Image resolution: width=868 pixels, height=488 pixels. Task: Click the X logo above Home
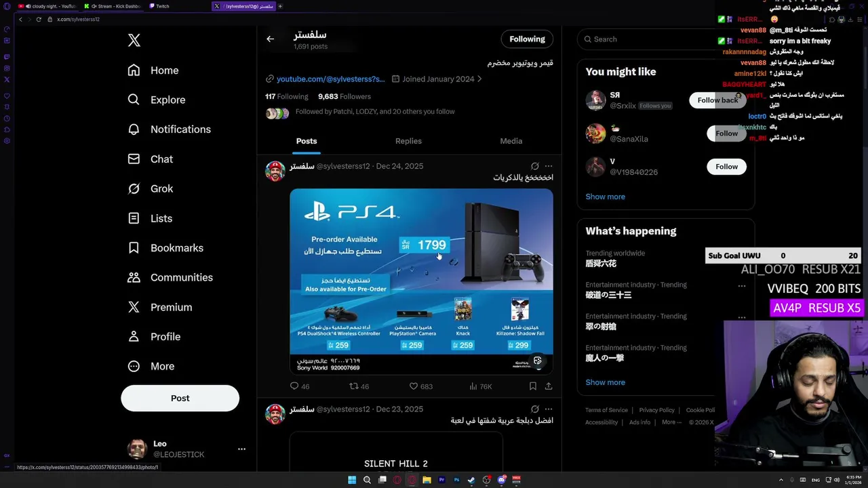point(134,41)
